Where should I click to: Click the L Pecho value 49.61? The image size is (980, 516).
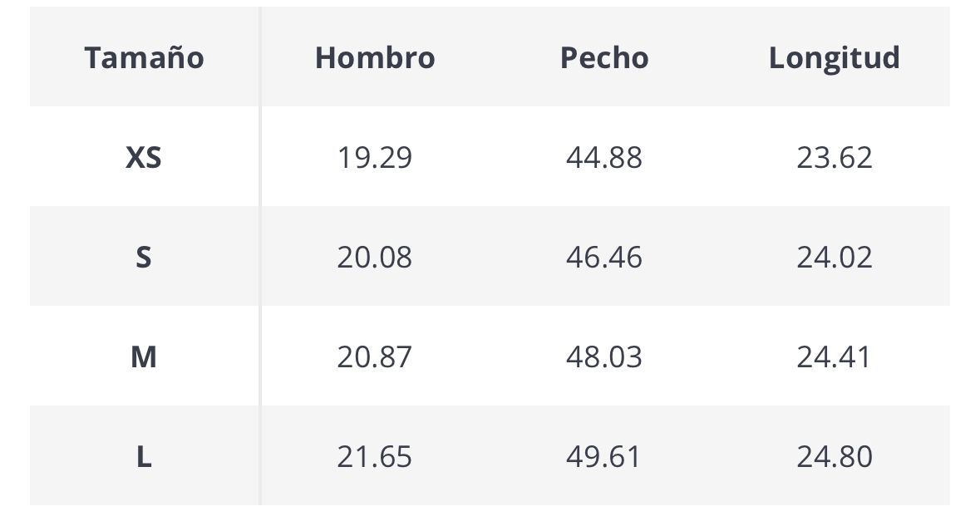604,457
